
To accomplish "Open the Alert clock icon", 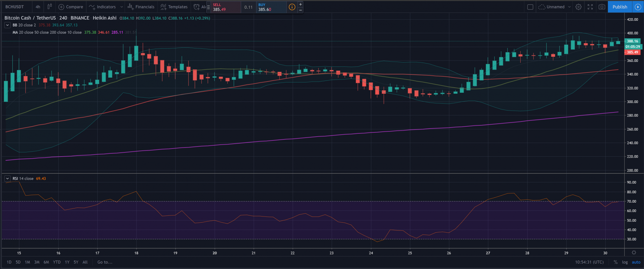I will pyautogui.click(x=197, y=7).
